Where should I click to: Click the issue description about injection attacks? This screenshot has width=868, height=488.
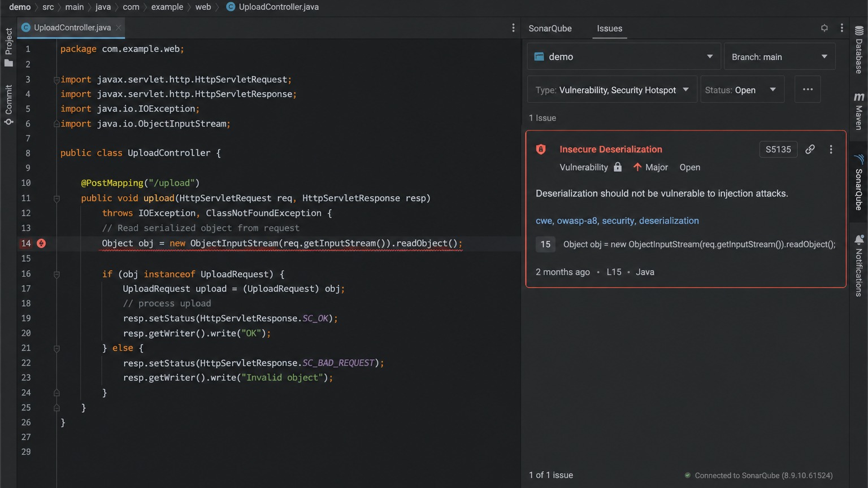(662, 193)
